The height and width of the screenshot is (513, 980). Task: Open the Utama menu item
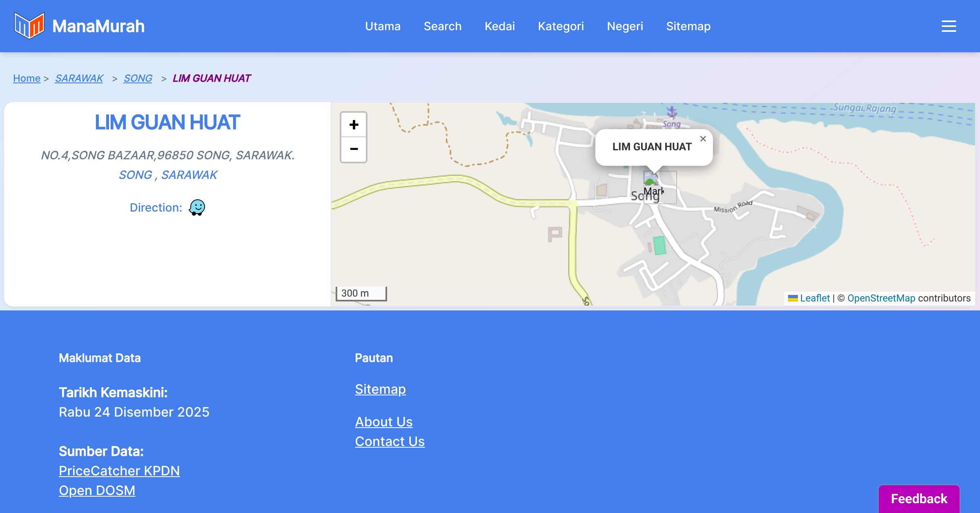pyautogui.click(x=383, y=26)
